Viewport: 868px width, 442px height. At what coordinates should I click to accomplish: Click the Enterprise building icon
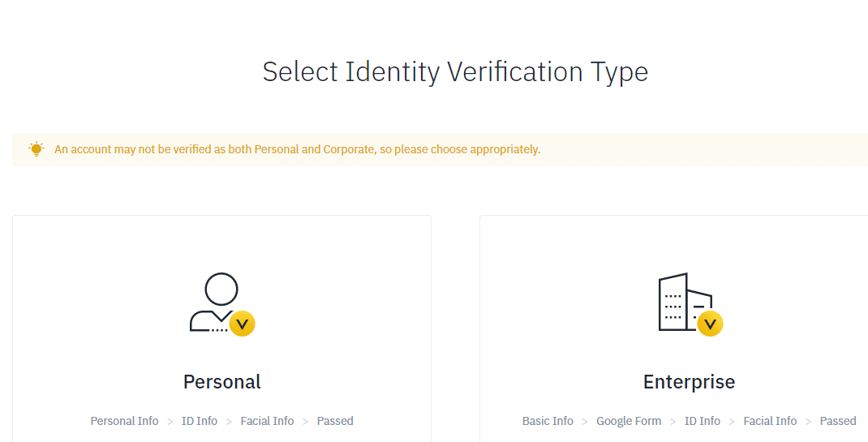[690, 304]
